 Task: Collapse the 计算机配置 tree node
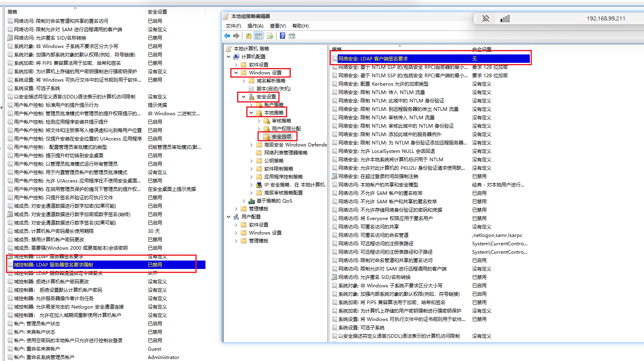pos(229,57)
